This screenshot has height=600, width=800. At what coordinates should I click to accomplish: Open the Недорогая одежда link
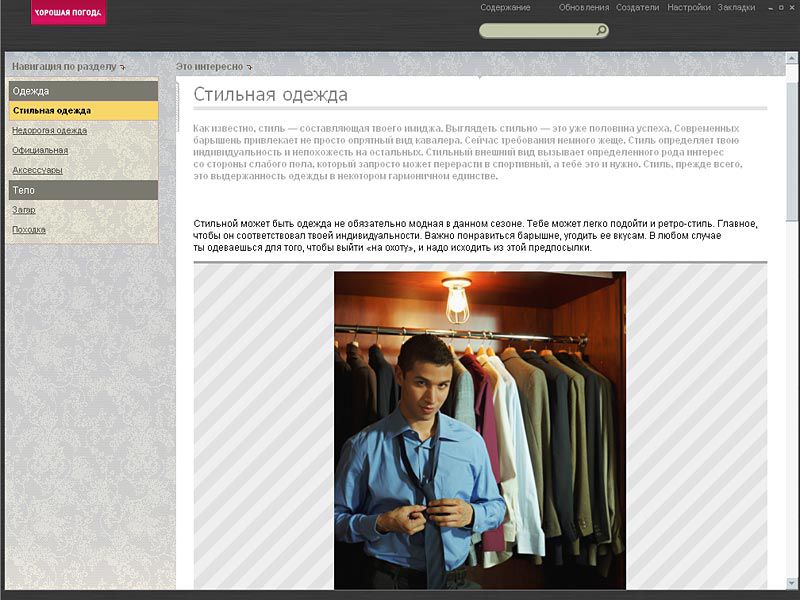click(49, 130)
